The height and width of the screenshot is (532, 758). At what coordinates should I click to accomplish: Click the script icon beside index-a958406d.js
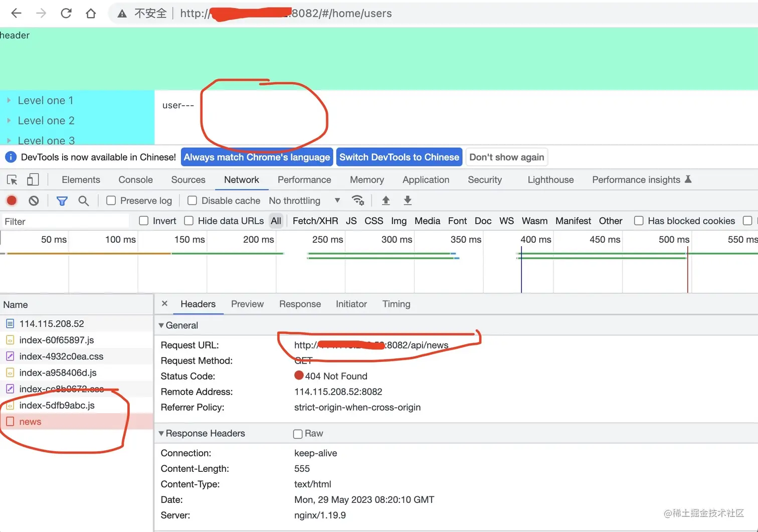(x=10, y=373)
